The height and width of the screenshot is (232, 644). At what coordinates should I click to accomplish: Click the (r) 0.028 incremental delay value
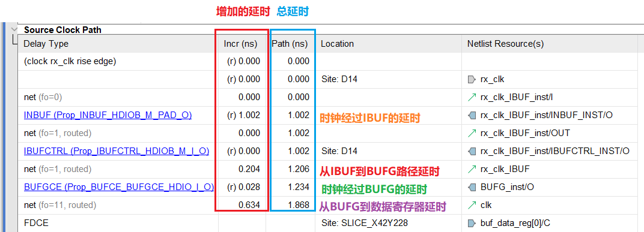click(x=243, y=187)
